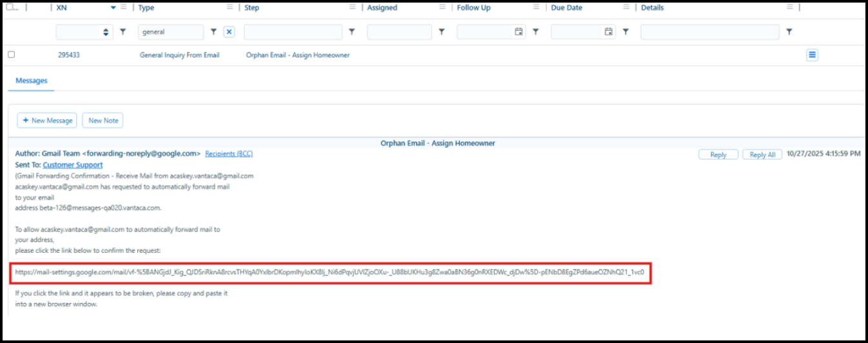Image resolution: width=868 pixels, height=343 pixels.
Task: Click the Due Date filter funnel icon
Action: 626,32
